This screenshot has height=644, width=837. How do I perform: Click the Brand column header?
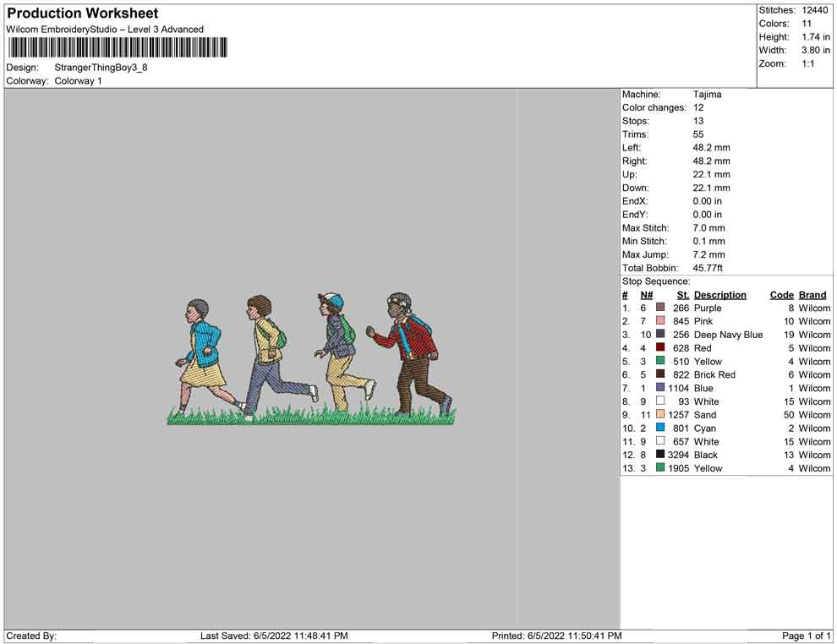pyautogui.click(x=812, y=295)
